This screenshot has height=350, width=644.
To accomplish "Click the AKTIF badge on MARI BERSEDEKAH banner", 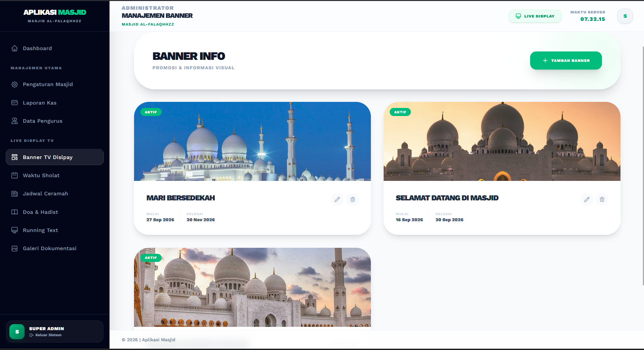I will 151,112.
